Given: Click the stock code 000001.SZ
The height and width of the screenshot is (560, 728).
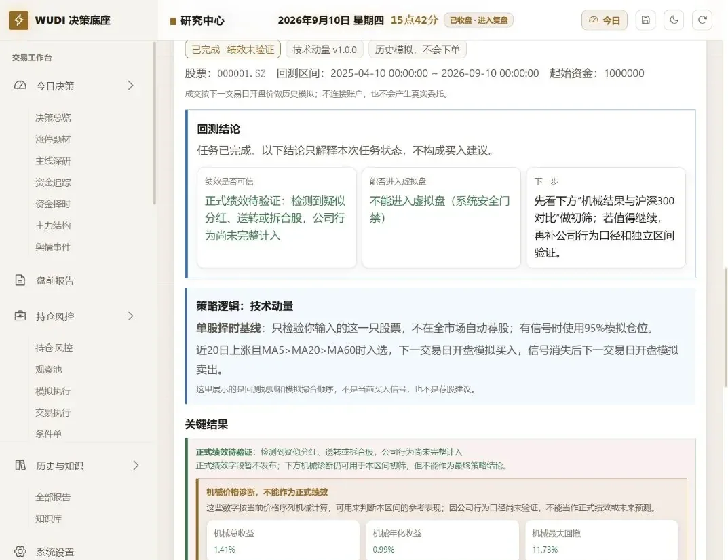Looking at the screenshot, I should 242,73.
